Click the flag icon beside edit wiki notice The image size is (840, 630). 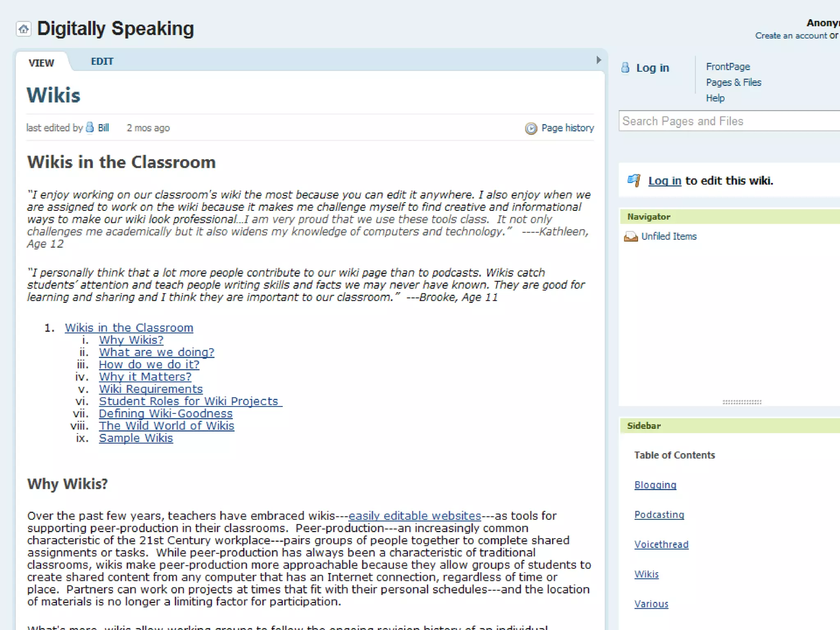point(634,180)
